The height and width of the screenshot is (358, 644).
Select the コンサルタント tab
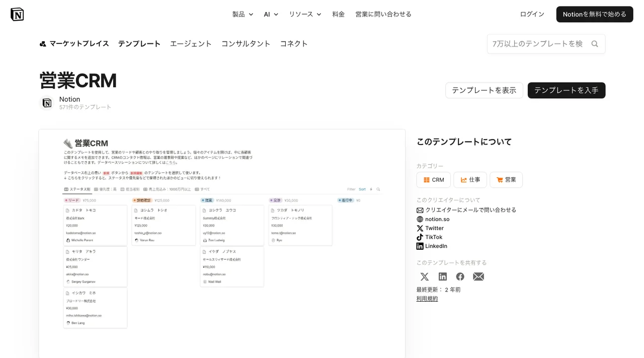(246, 44)
